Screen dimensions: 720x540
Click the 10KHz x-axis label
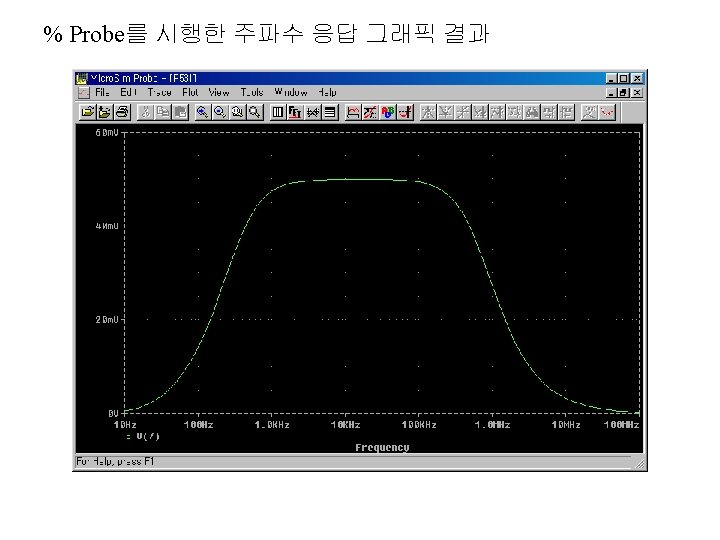[345, 425]
